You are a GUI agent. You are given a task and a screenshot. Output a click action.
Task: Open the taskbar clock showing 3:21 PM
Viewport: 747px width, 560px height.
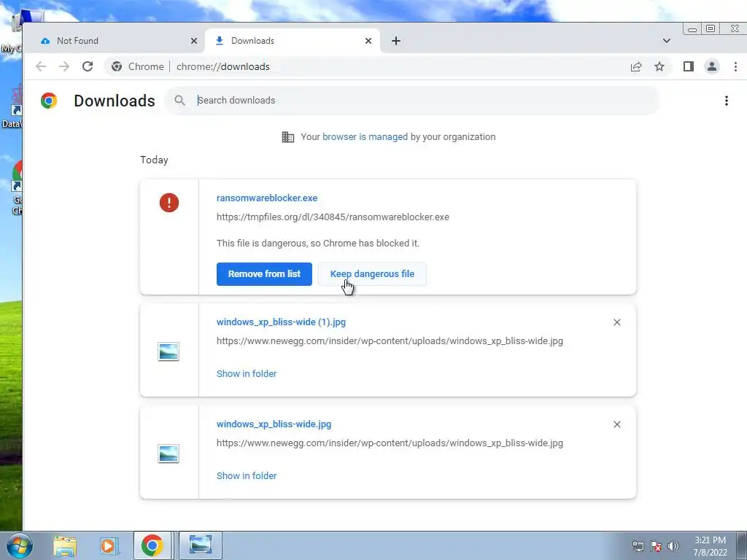[710, 546]
